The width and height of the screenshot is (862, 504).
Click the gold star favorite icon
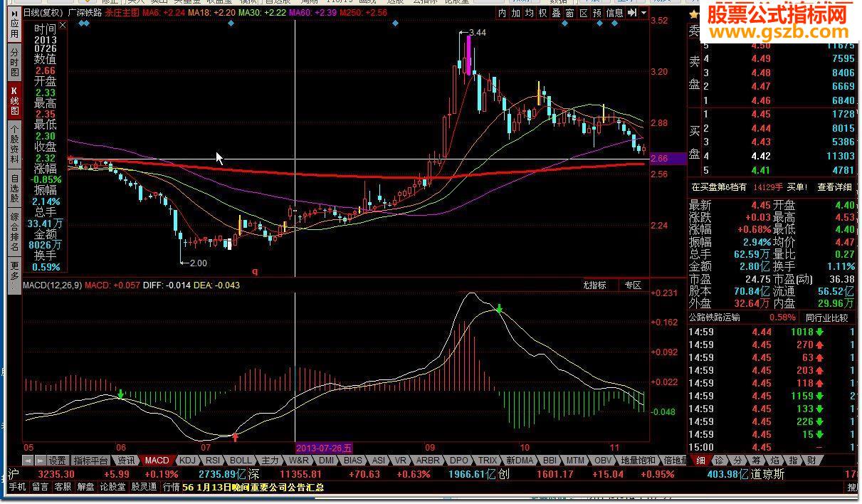693,14
